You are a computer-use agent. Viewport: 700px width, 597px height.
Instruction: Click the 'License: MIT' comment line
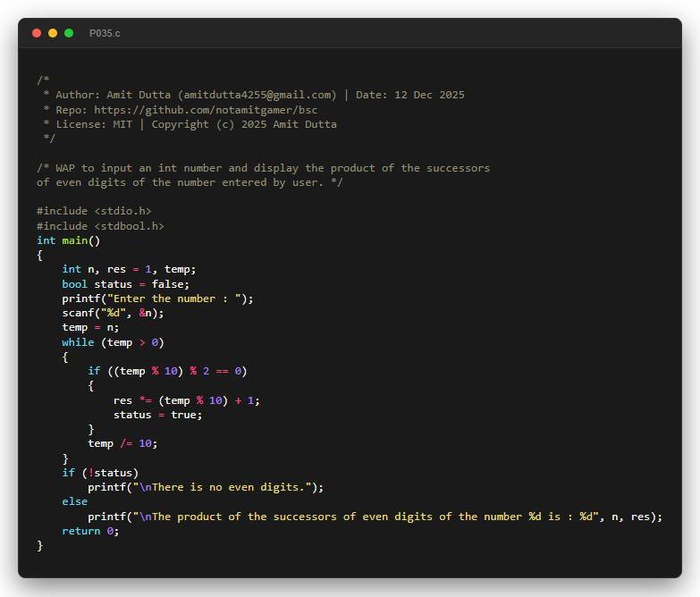click(190, 124)
